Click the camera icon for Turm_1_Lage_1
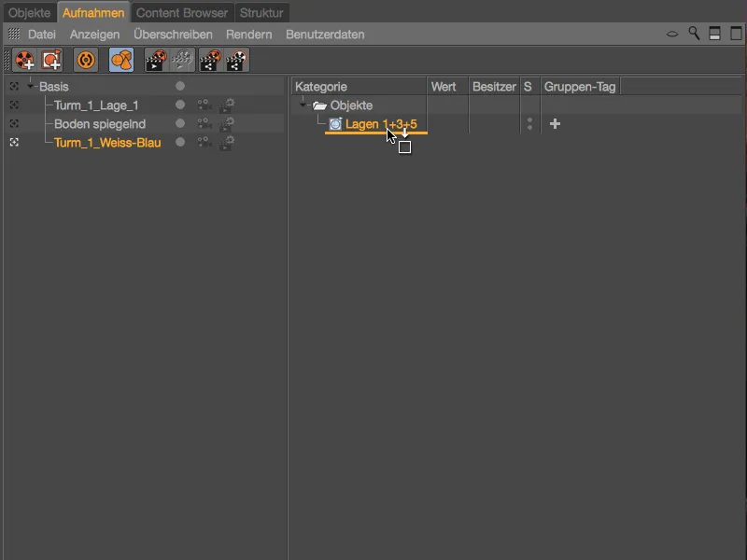This screenshot has height=560, width=747. (204, 105)
